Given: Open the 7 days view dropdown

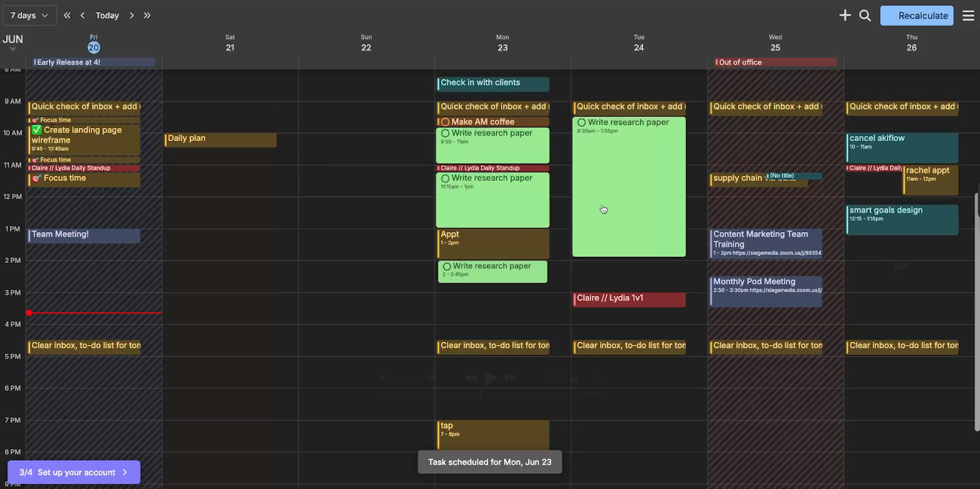Looking at the screenshot, I should [x=29, y=15].
